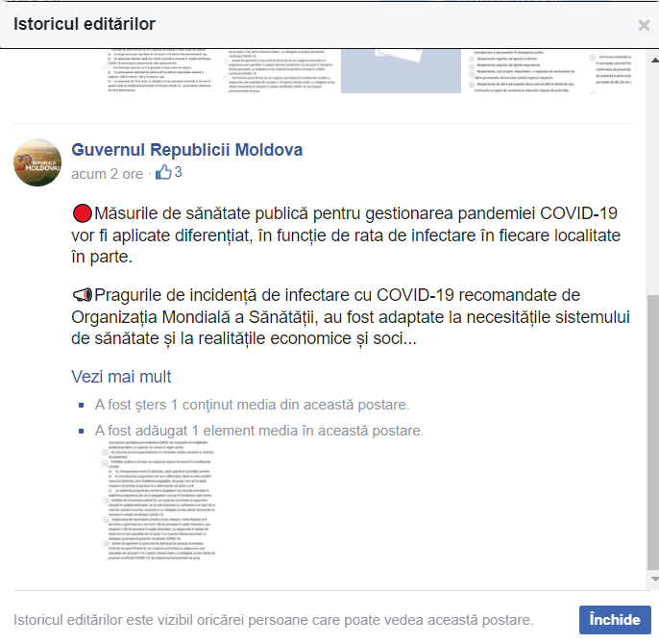Click the scrollbar up arrow
659x644 pixels.
(654, 61)
